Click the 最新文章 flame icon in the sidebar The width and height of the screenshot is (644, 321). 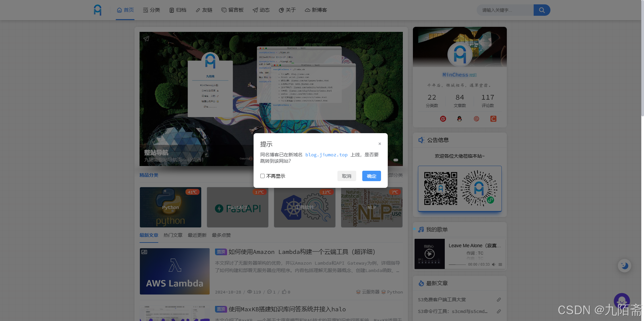coord(421,283)
